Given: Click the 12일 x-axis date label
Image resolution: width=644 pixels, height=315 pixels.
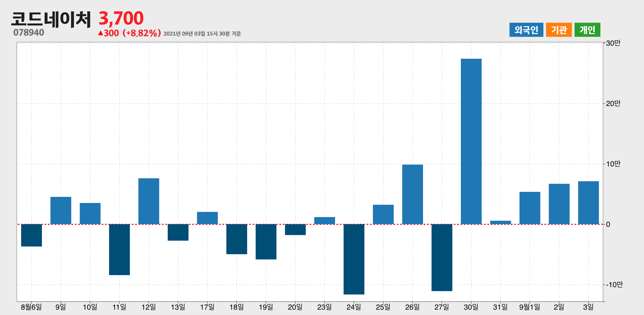Looking at the screenshot, I should click(149, 307).
